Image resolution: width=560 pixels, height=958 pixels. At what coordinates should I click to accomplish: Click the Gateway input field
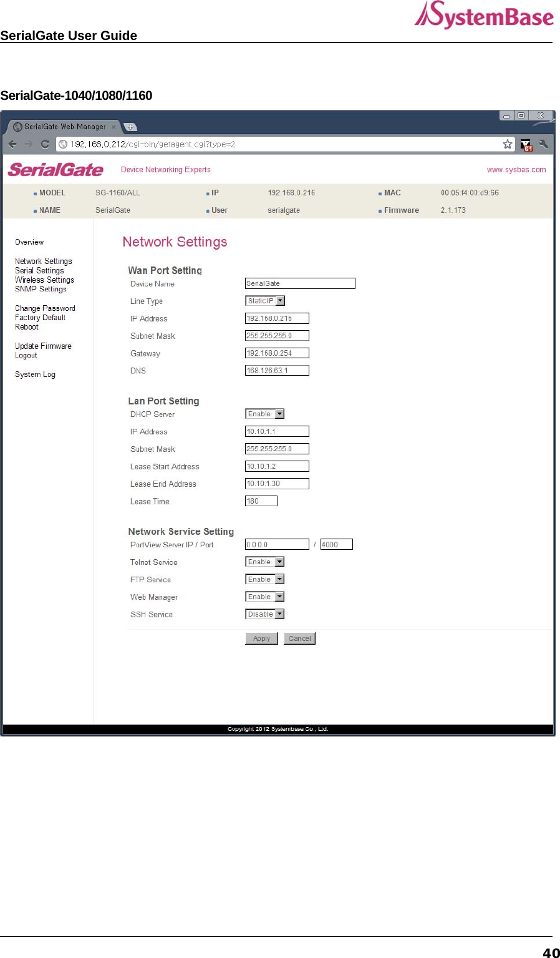pyautogui.click(x=277, y=353)
